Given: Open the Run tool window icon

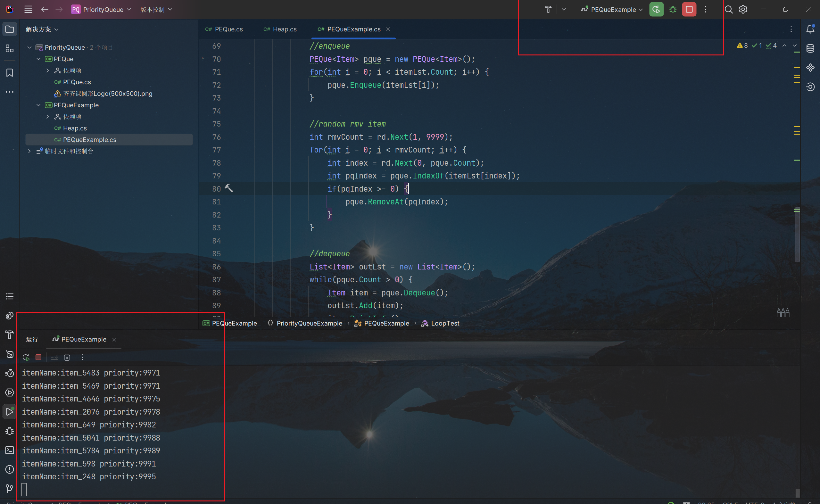Looking at the screenshot, I should 10,412.
